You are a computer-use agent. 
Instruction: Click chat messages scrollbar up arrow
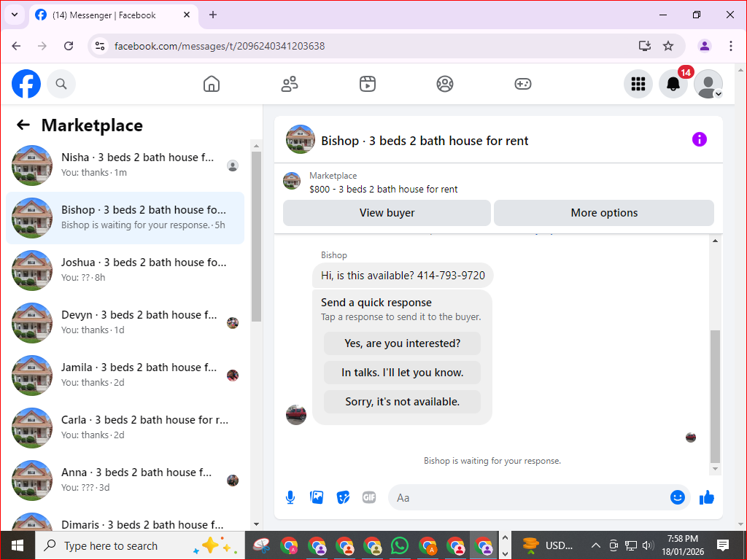pyautogui.click(x=715, y=241)
